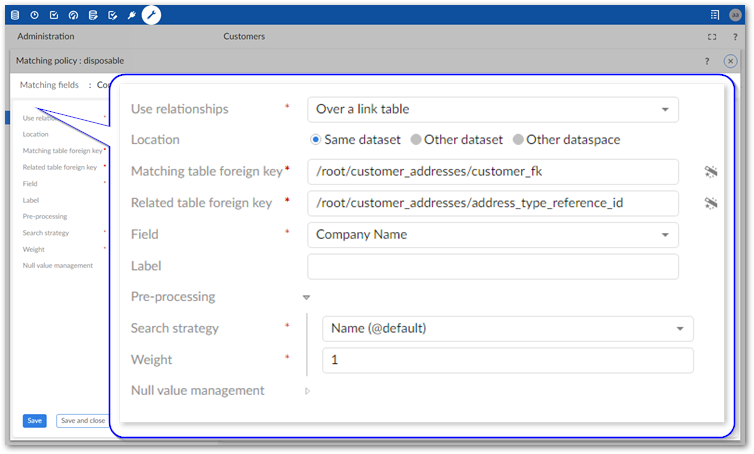Image resolution: width=754 pixels, height=454 pixels.
Task: Open the clock history icon
Action: (x=34, y=15)
